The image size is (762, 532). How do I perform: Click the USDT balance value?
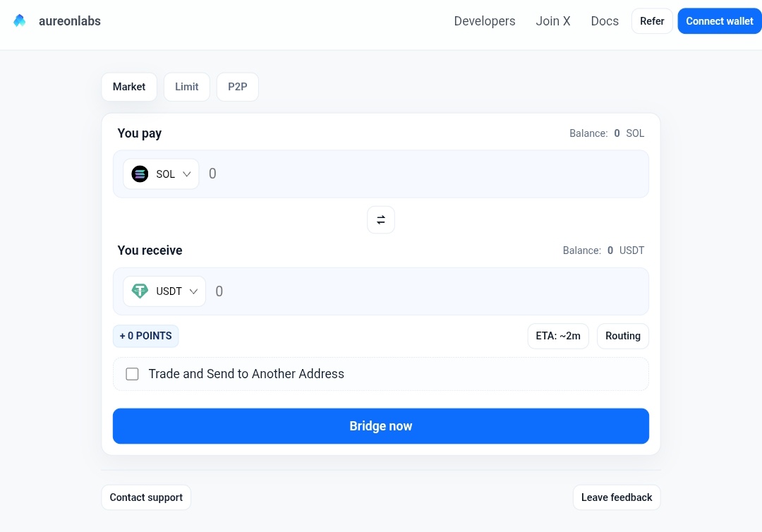coord(610,250)
